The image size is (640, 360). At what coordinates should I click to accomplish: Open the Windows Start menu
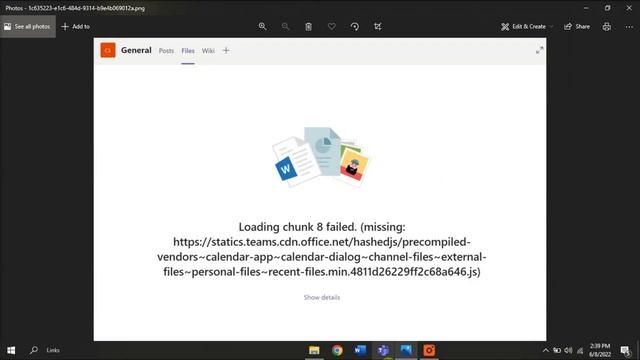(x=11, y=350)
